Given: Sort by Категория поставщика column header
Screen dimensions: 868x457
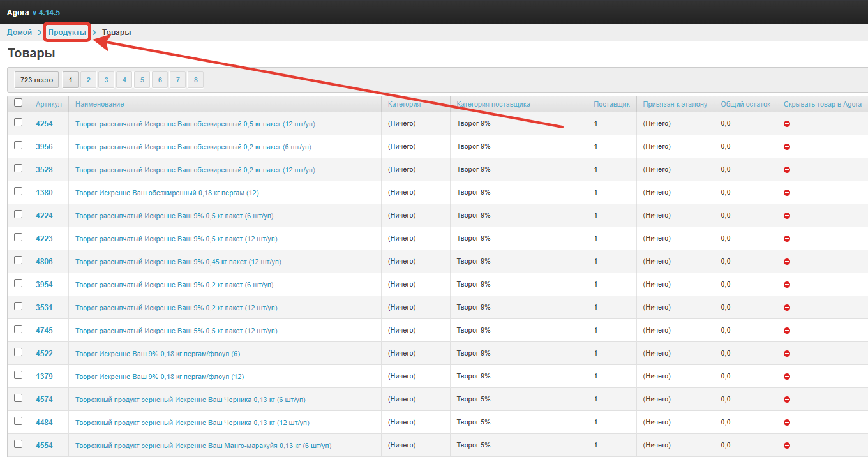Looking at the screenshot, I should pyautogui.click(x=493, y=104).
